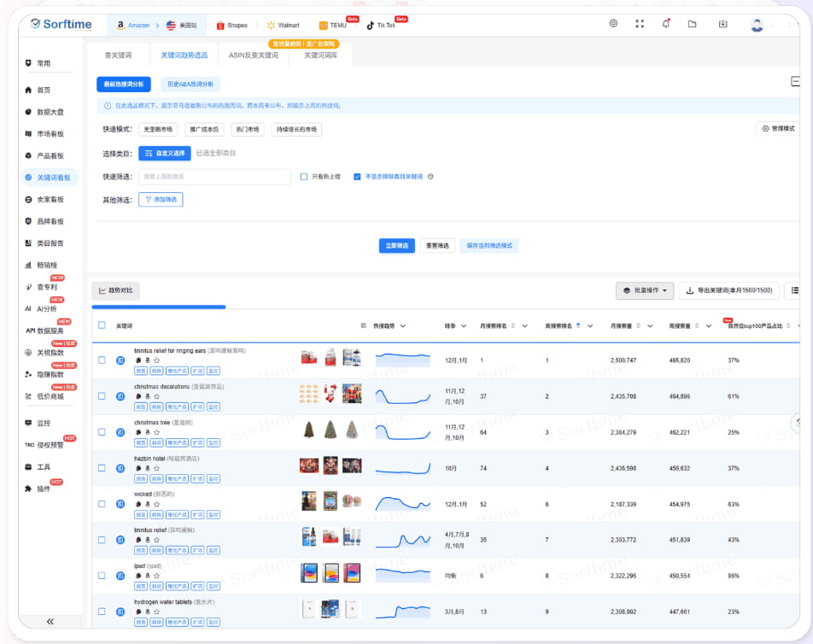Check the wicked row checkbox
This screenshot has height=644, width=813.
[x=102, y=504]
